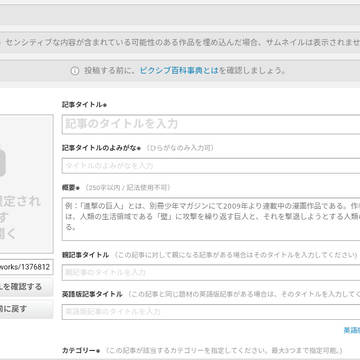The width and height of the screenshot is (360, 360).
Task: Click the works/1376812 URL field
Action: coord(26,267)
